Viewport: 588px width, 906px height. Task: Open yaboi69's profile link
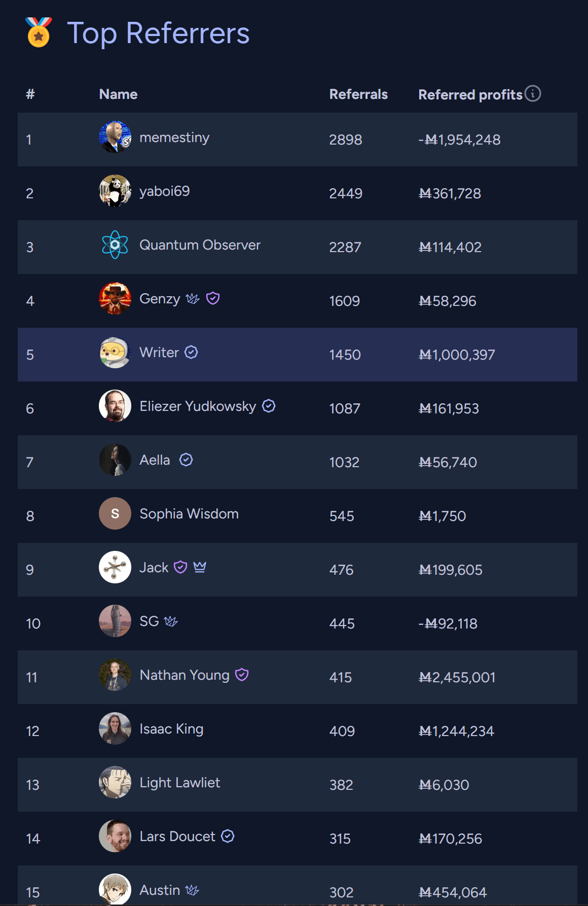[x=164, y=191]
